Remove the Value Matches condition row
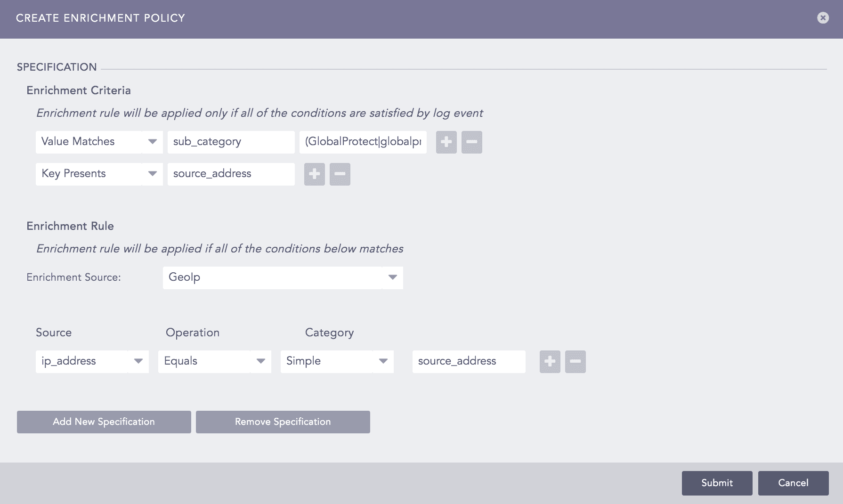The image size is (843, 504). tap(471, 142)
